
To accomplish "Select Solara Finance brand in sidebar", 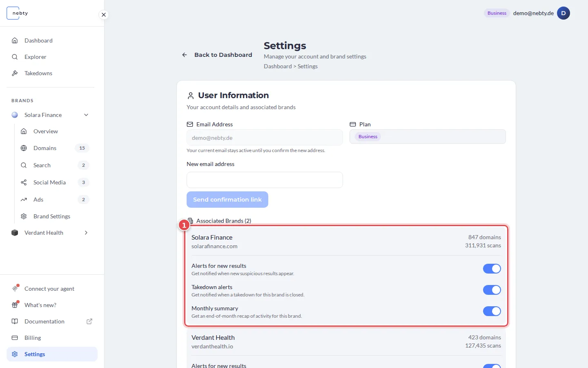I will (x=43, y=115).
